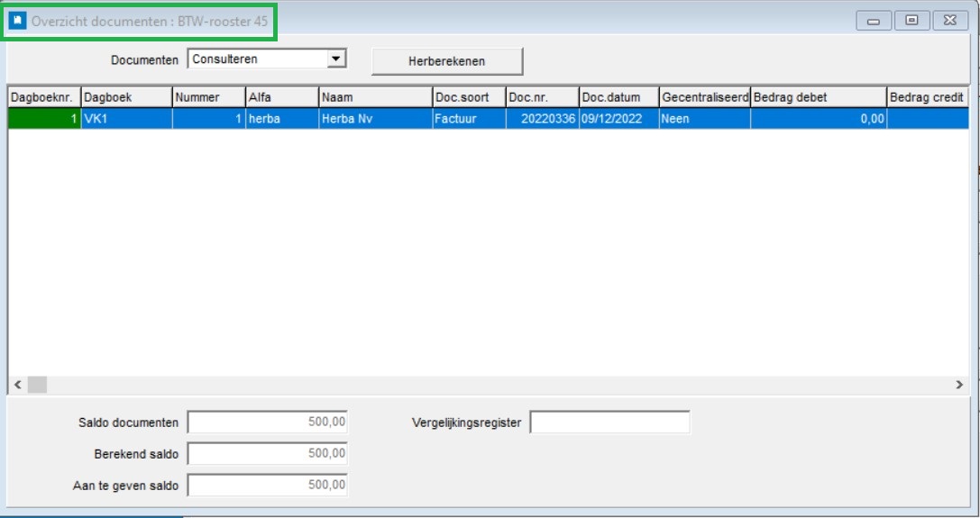The width and height of the screenshot is (980, 518).
Task: Click the Aan te geven saldo field
Action: (268, 485)
